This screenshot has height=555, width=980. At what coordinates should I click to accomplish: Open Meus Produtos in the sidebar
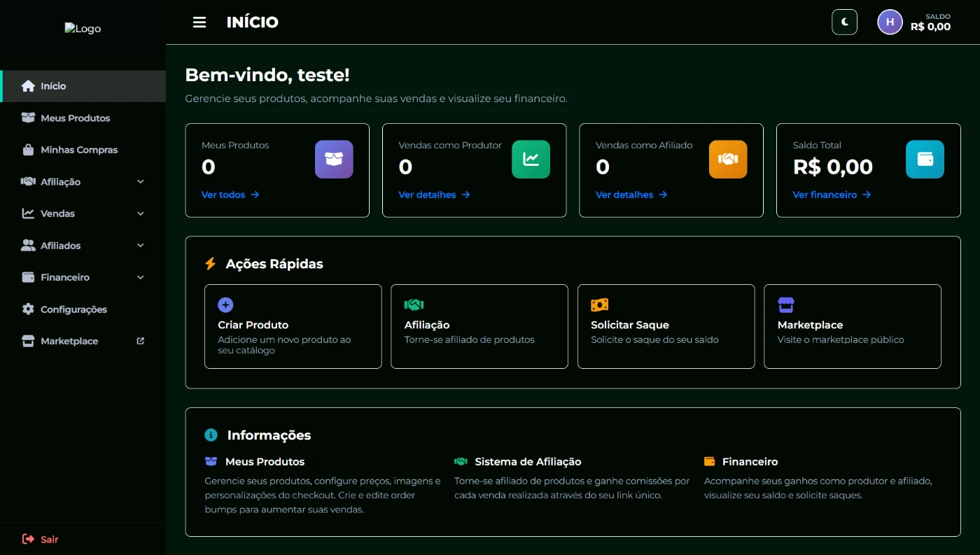75,118
